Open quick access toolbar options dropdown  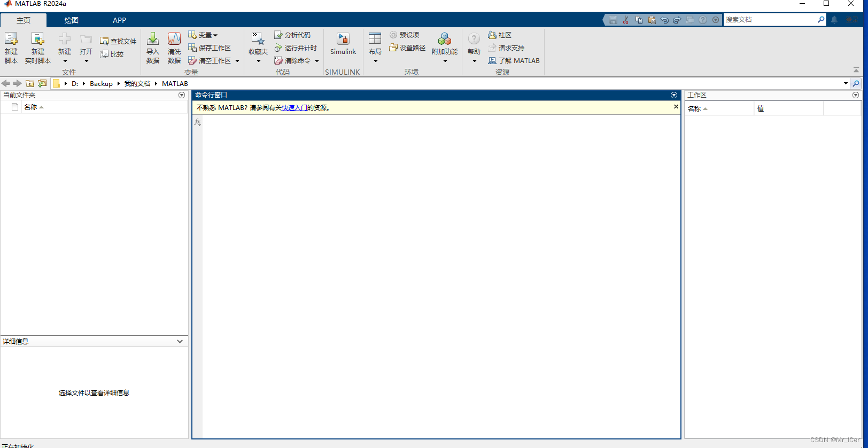point(716,20)
